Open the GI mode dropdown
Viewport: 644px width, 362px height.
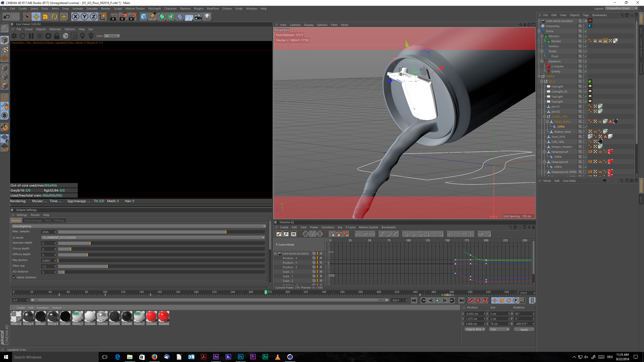[153, 238]
